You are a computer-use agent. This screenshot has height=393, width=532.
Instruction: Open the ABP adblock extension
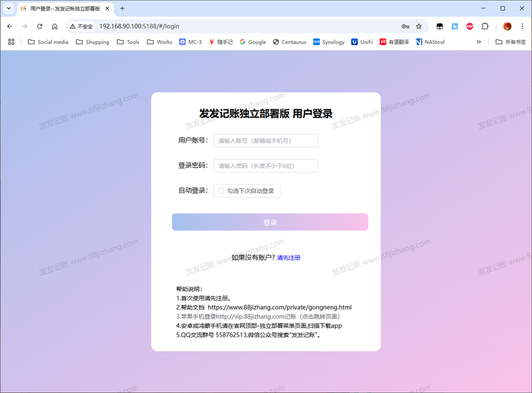coord(469,26)
